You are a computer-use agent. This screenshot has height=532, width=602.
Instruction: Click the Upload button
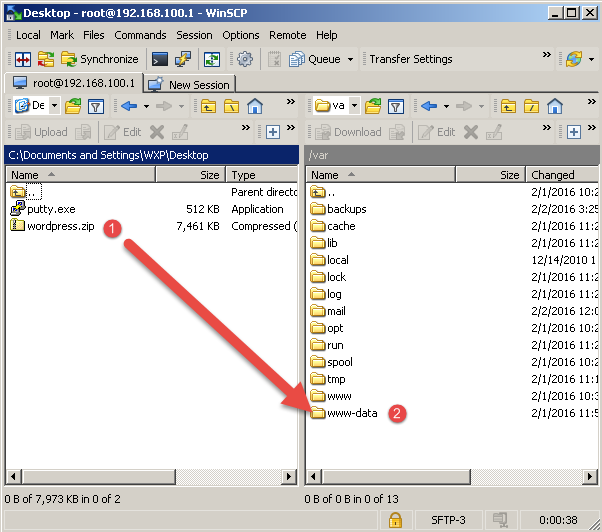[41, 132]
